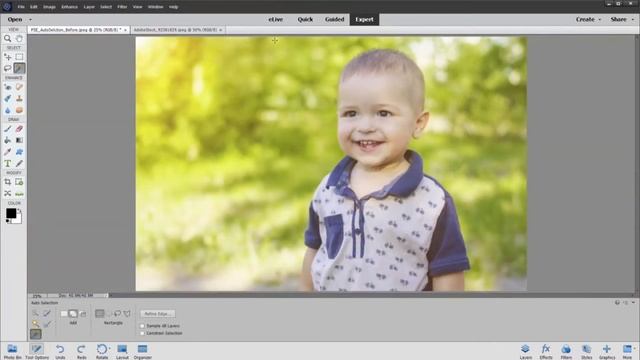Open the Enhance menu
Viewport: 640px width, 360px height.
[x=69, y=7]
